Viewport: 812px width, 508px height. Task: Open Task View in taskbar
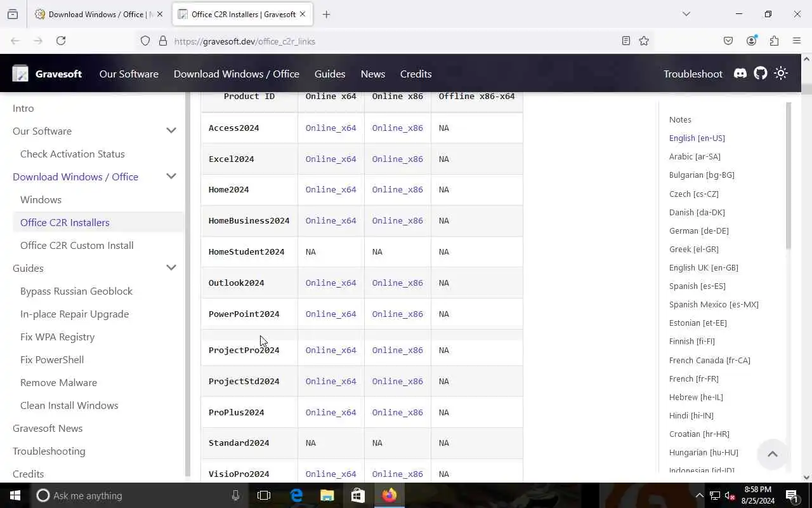pos(264,495)
